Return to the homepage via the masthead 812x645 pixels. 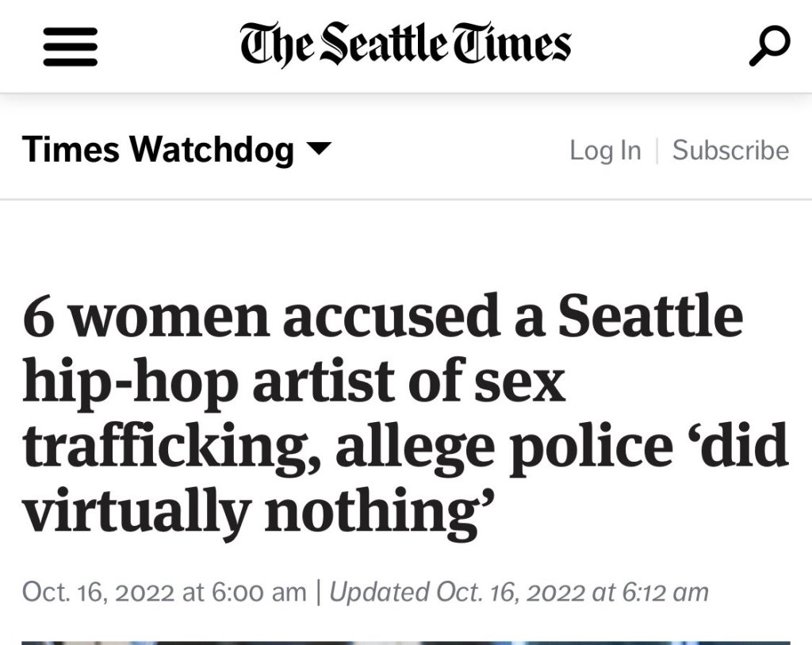[405, 44]
